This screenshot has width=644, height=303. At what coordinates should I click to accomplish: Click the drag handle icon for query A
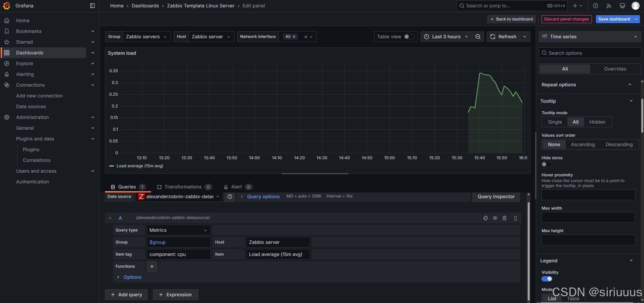[516, 218]
